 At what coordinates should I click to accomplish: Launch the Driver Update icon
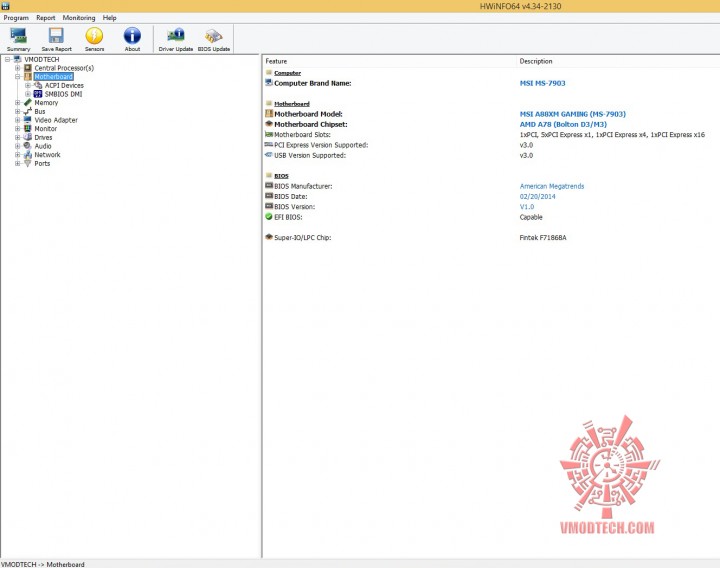175,36
